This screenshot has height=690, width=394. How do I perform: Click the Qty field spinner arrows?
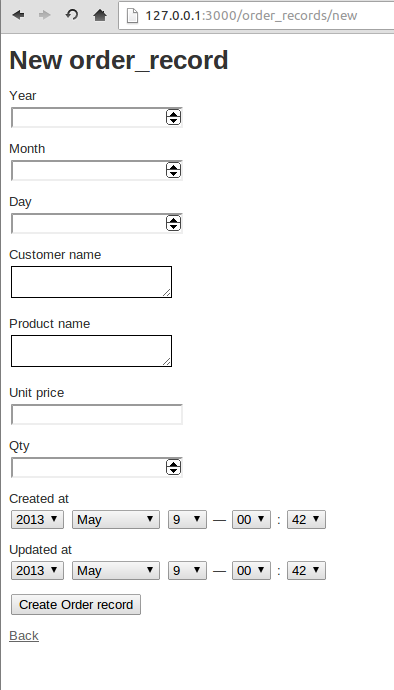[x=173, y=467]
